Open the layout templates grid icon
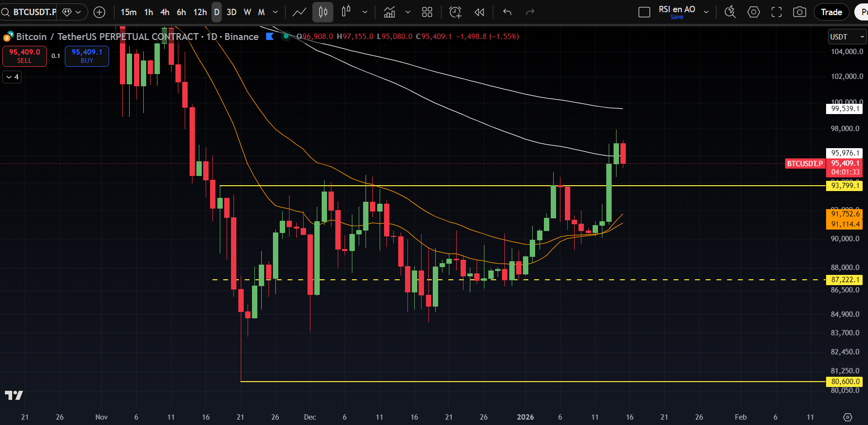 click(x=427, y=12)
